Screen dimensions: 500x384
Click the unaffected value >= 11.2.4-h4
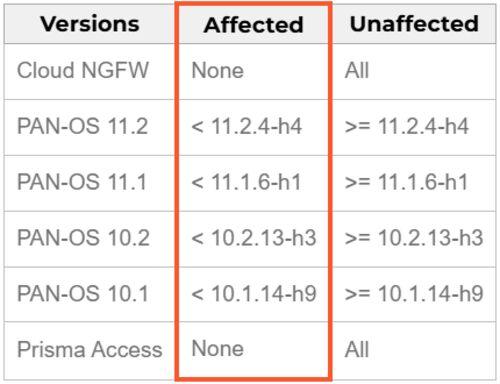click(407, 126)
